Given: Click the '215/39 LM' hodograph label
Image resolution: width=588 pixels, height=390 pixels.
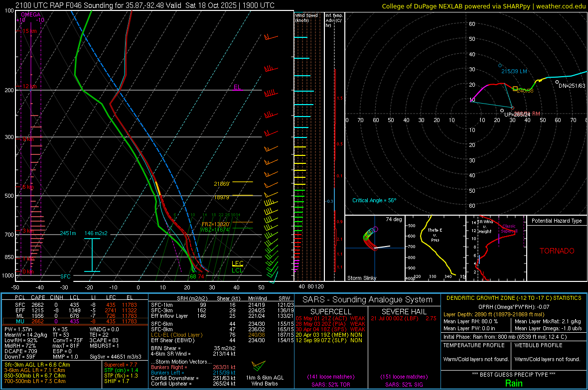Looking at the screenshot, I should click(x=514, y=71).
